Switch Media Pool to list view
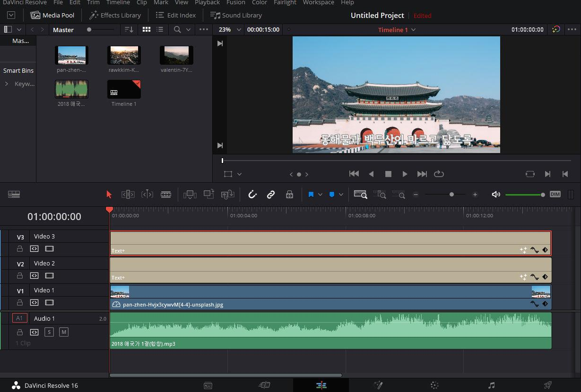Image resolution: width=581 pixels, height=392 pixels. click(160, 29)
